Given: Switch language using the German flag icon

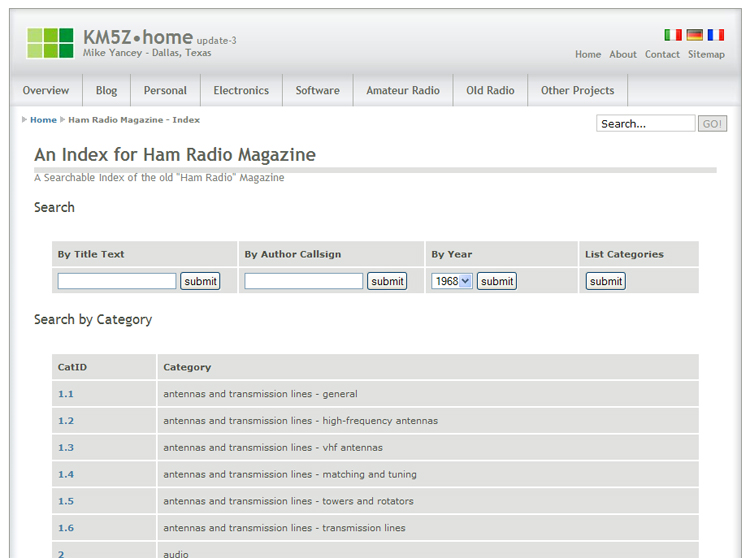Looking at the screenshot, I should click(694, 35).
